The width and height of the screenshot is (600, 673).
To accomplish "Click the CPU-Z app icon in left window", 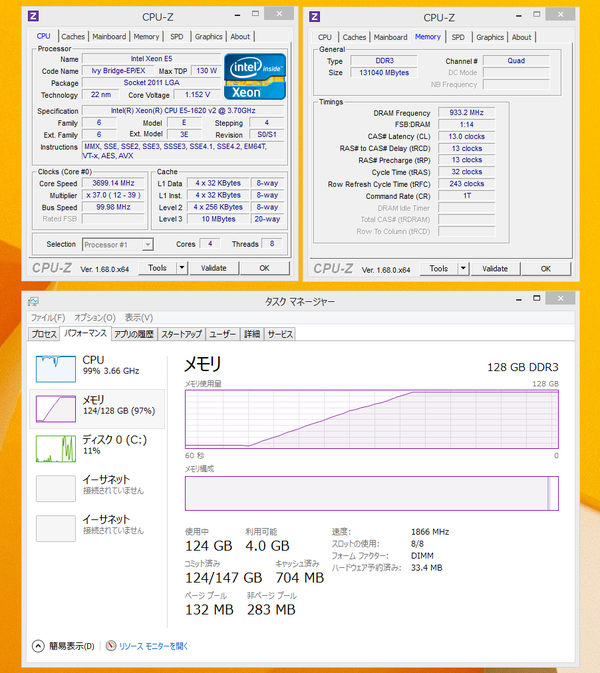I will 33,16.
